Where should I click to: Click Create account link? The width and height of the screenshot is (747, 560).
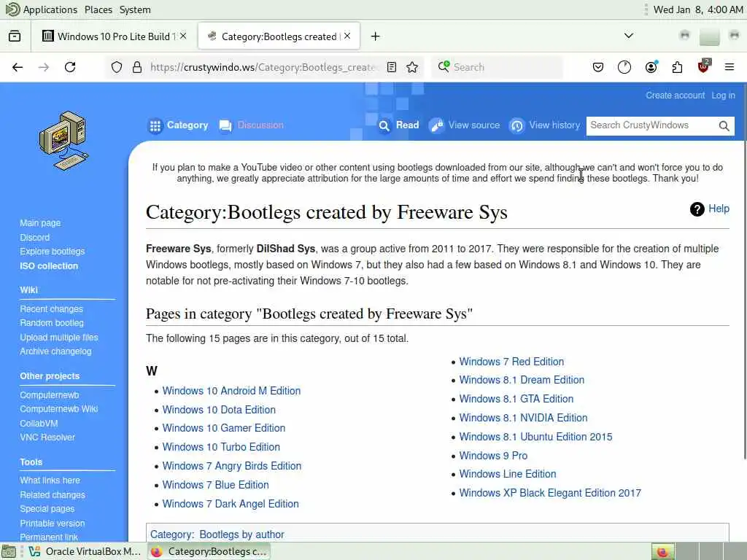(x=675, y=96)
